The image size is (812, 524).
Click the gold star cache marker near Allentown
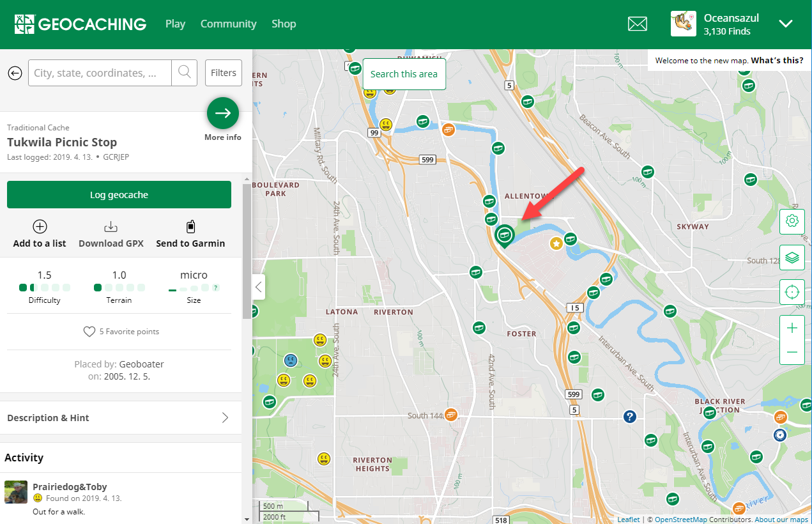pyautogui.click(x=556, y=243)
